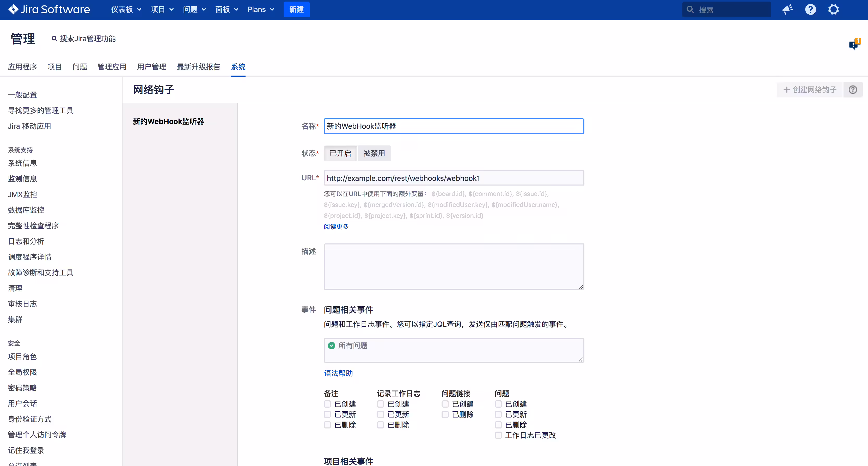868x466 pixels.
Task: Check 备注 已删除 checkbox
Action: pyautogui.click(x=327, y=425)
